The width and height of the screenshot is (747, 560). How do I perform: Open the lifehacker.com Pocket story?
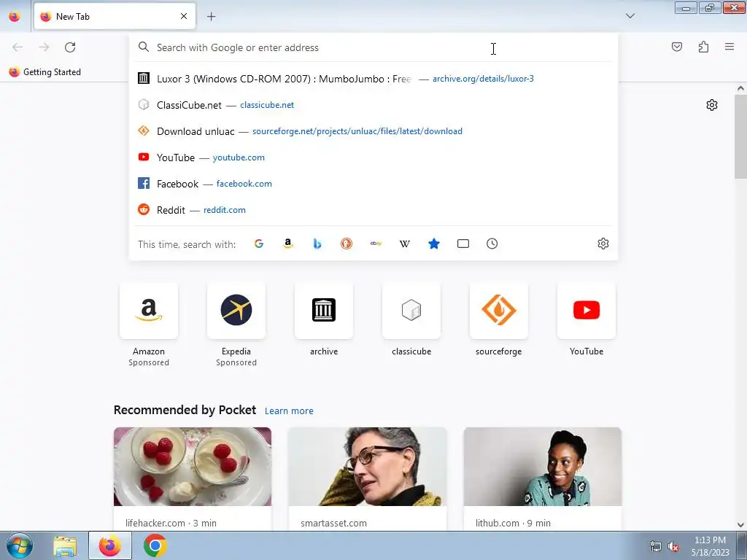click(193, 478)
